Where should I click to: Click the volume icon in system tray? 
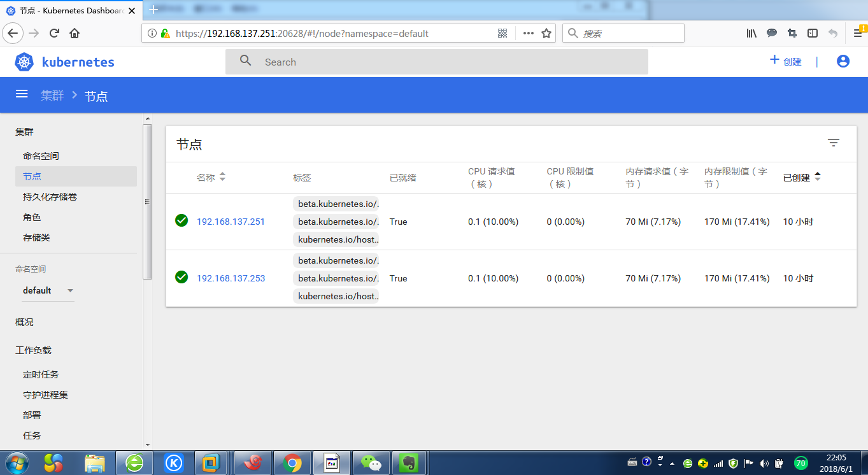[764, 463]
